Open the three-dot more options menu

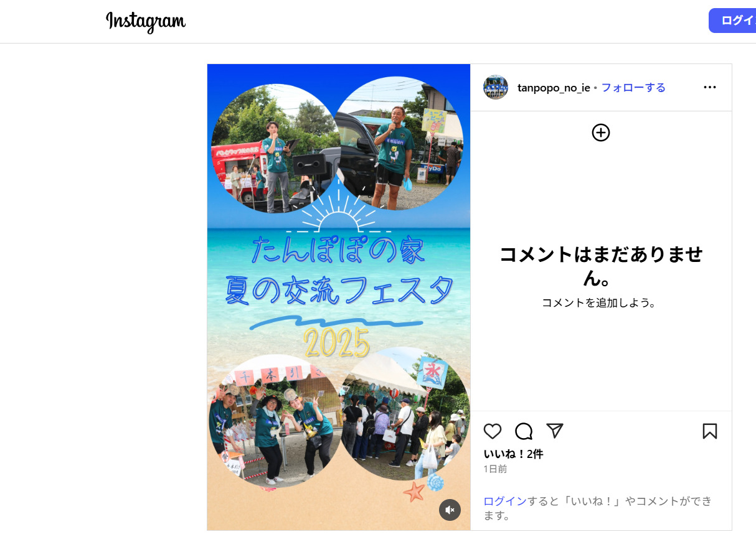click(x=710, y=87)
